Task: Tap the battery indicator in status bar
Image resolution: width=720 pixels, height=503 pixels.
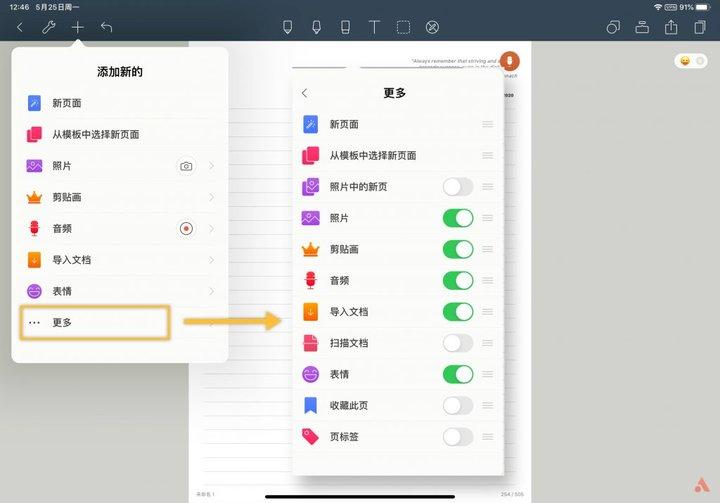Action: pyautogui.click(x=703, y=7)
